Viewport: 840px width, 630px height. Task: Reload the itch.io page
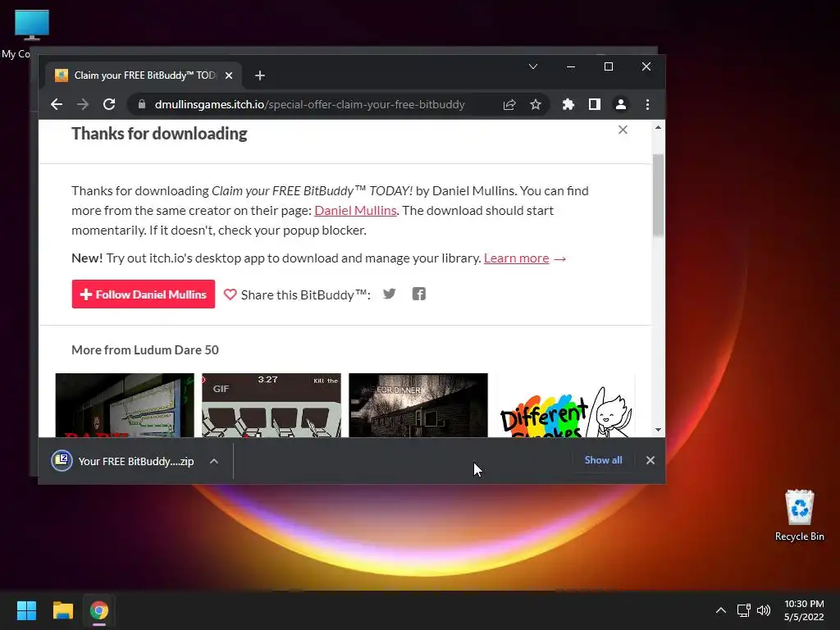pyautogui.click(x=109, y=104)
